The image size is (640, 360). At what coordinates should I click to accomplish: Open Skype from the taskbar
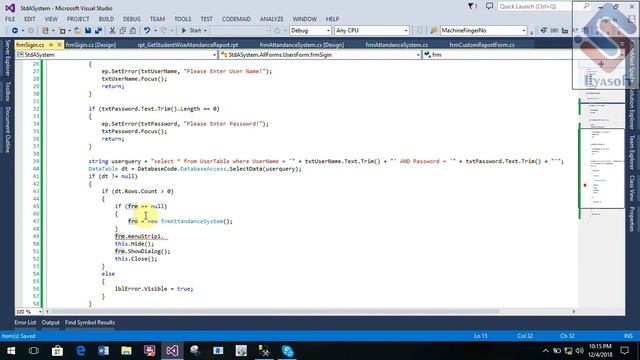287,351
